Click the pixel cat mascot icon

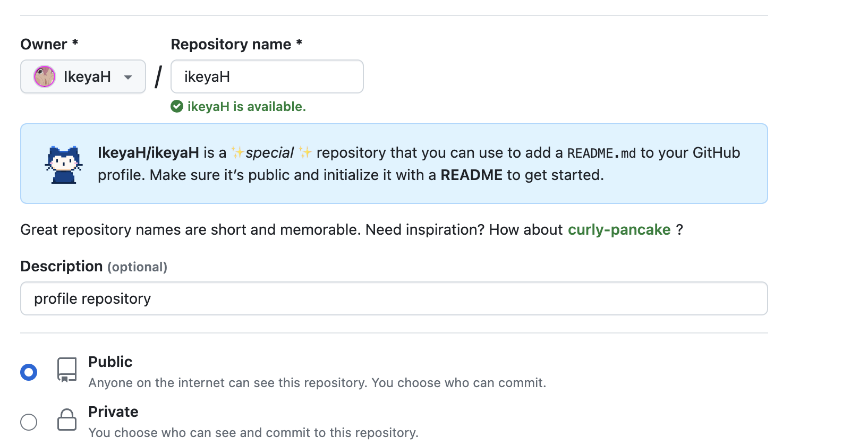pos(64,165)
